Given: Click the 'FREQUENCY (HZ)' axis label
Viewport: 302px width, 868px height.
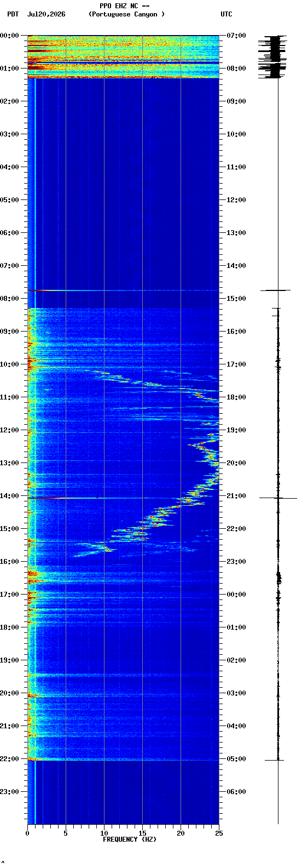Looking at the screenshot, I should pyautogui.click(x=130, y=840).
